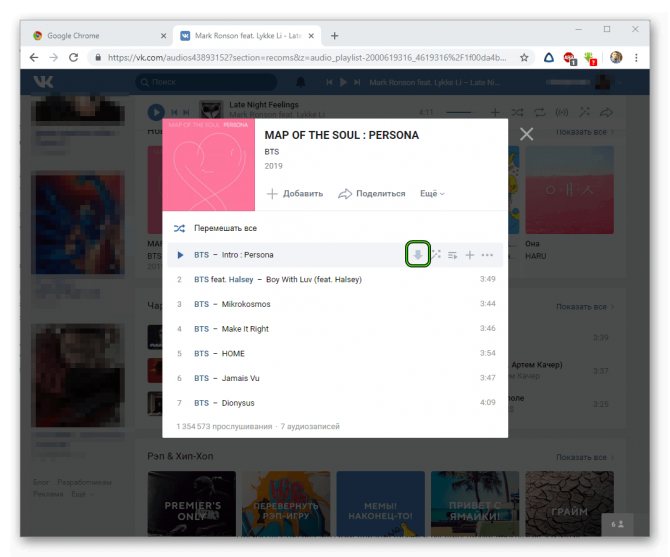Image resolution: width=670 pixels, height=557 pixels.
Task: Queue Intro : Persona to play next
Action: (453, 255)
